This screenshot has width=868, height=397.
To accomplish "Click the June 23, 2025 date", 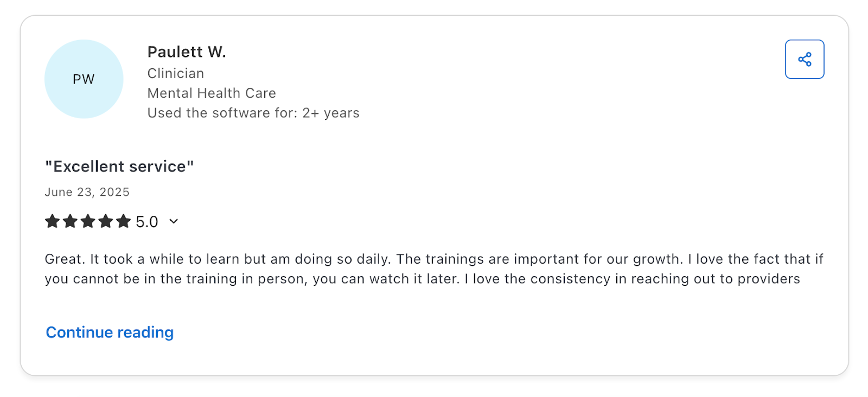I will point(87,191).
